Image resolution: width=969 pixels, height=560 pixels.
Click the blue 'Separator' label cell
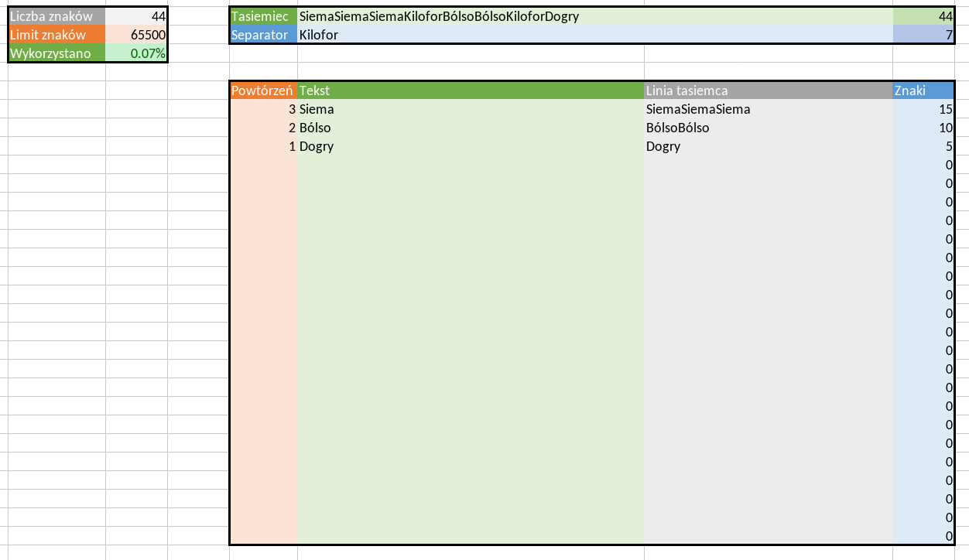[x=263, y=35]
